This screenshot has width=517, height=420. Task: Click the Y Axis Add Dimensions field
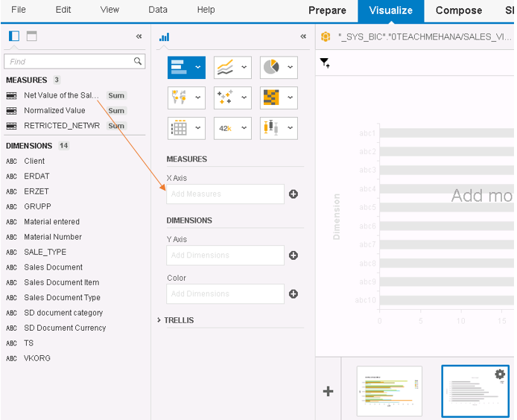(225, 255)
